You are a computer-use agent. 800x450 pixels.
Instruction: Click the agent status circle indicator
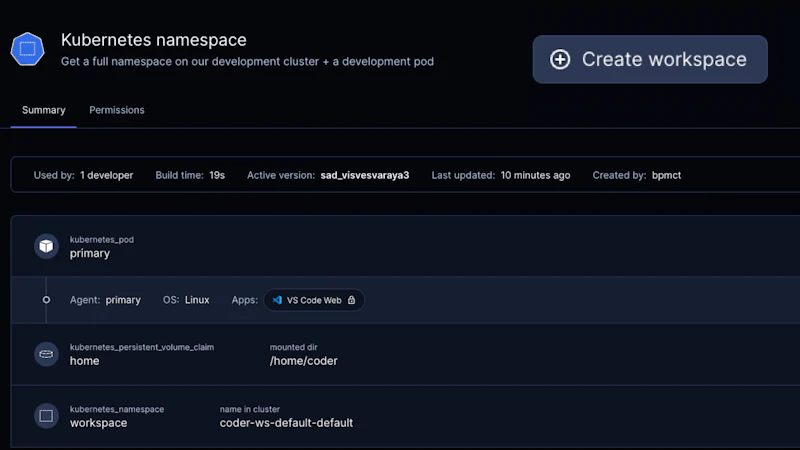(46, 300)
